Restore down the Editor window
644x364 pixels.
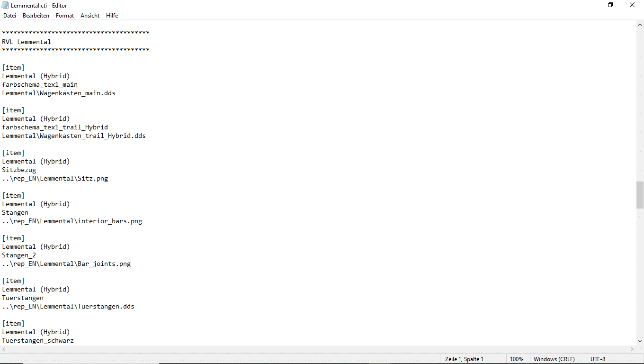pos(610,5)
